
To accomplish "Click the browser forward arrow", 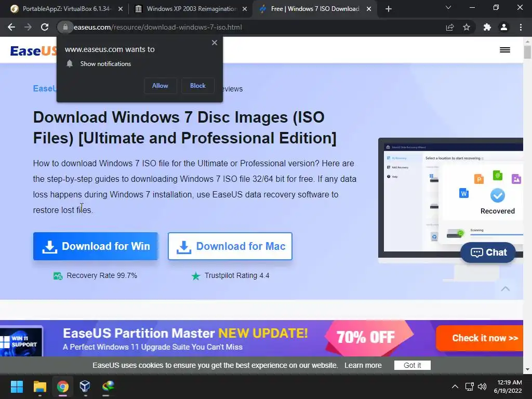I will pyautogui.click(x=28, y=27).
